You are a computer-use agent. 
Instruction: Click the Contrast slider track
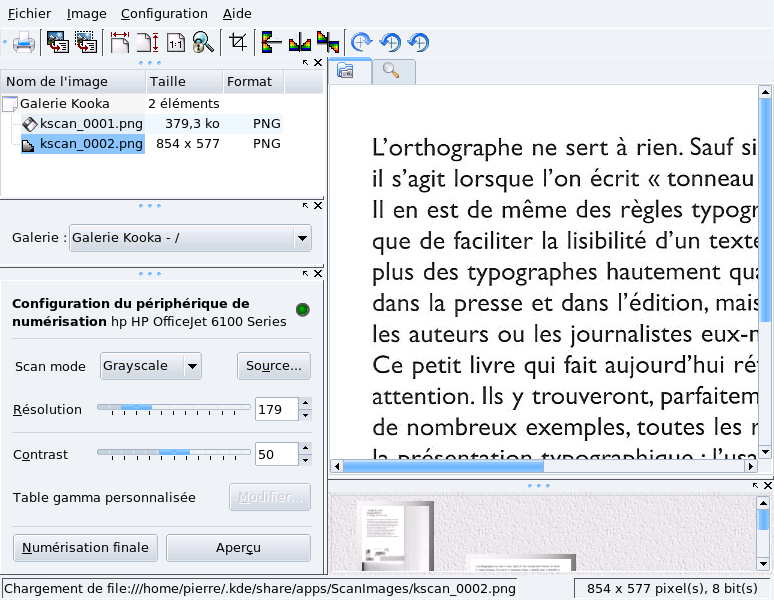[x=174, y=452]
